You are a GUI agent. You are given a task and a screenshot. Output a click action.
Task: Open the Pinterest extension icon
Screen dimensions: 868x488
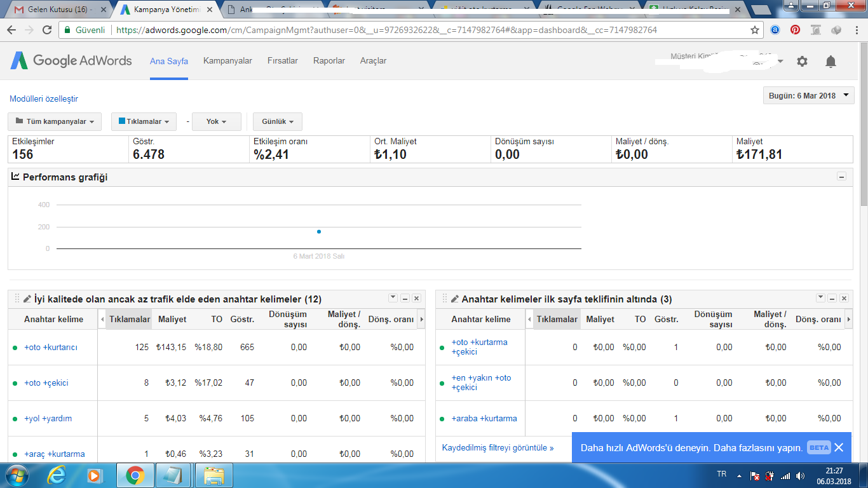[x=795, y=30]
